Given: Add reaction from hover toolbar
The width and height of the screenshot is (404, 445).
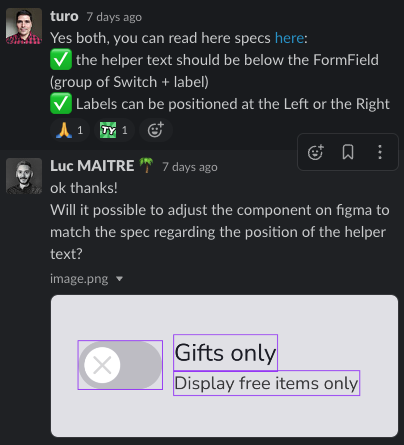Looking at the screenshot, I should (315, 152).
